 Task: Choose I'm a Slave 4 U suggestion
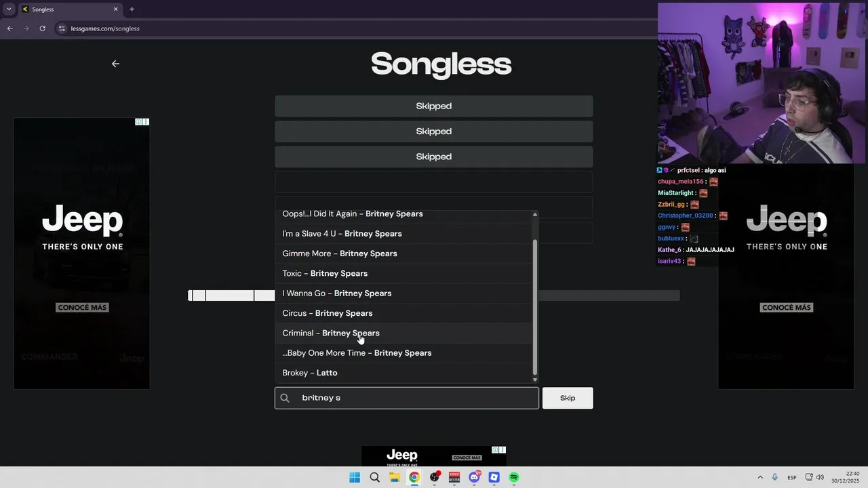[403, 234]
